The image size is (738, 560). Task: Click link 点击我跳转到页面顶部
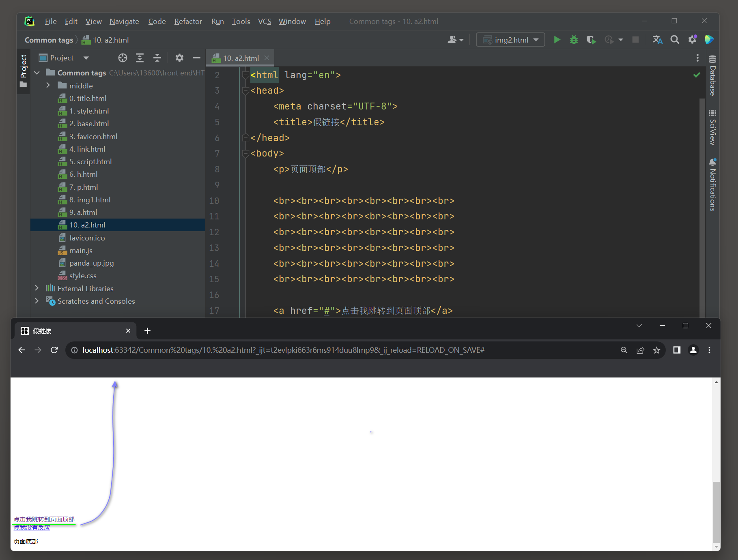pos(44,519)
